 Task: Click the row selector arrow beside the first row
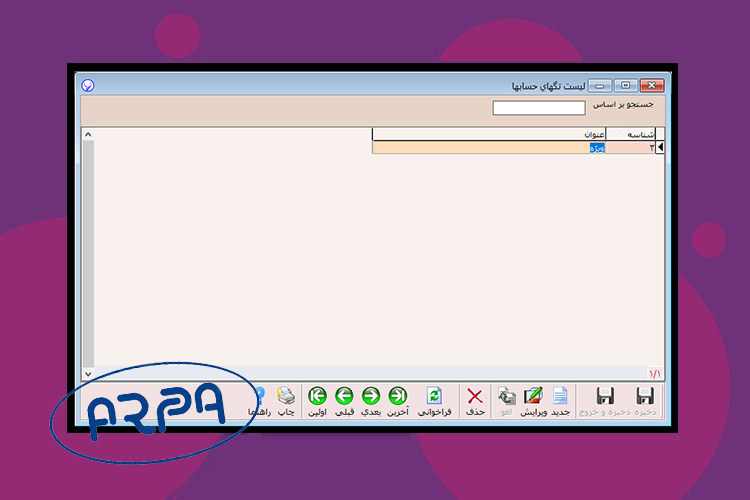coord(660,147)
